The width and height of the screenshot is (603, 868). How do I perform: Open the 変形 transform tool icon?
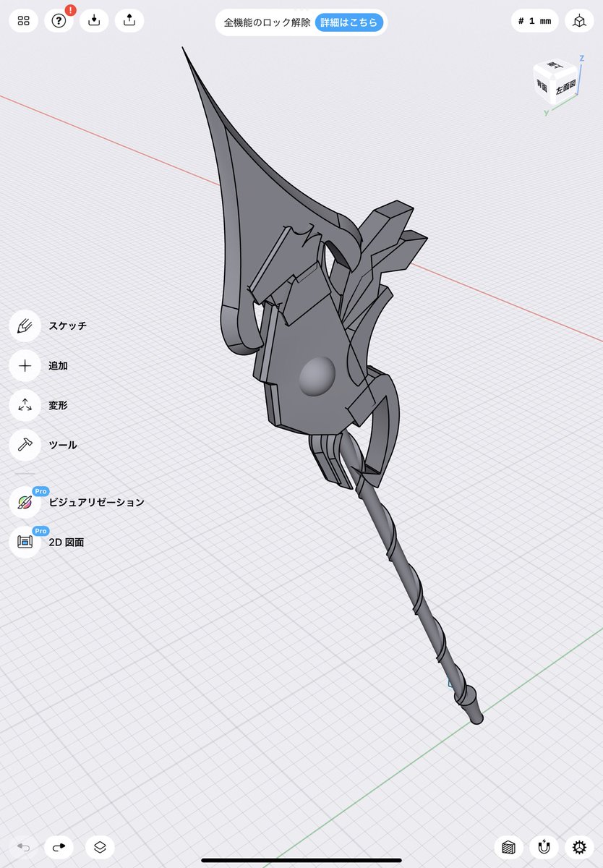pyautogui.click(x=25, y=405)
